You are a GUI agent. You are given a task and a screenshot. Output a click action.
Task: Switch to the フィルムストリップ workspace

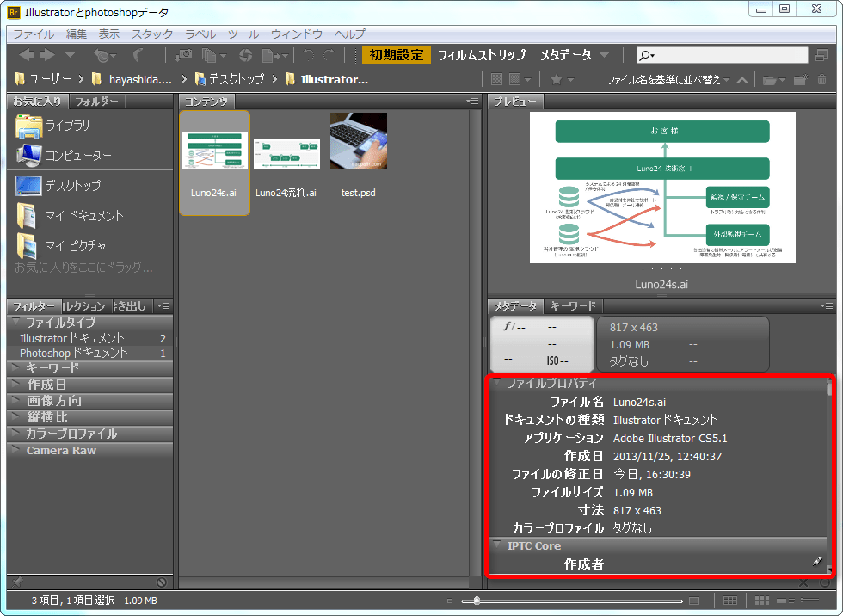[482, 55]
